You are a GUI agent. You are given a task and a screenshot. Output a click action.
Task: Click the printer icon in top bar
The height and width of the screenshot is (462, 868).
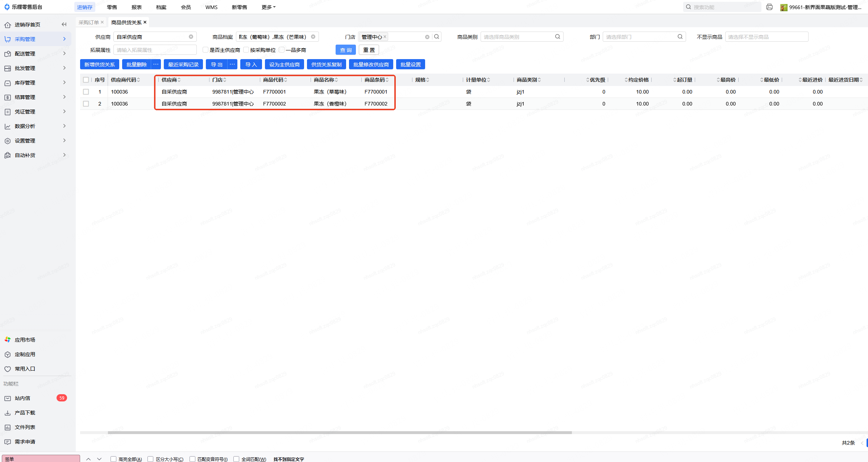click(769, 7)
